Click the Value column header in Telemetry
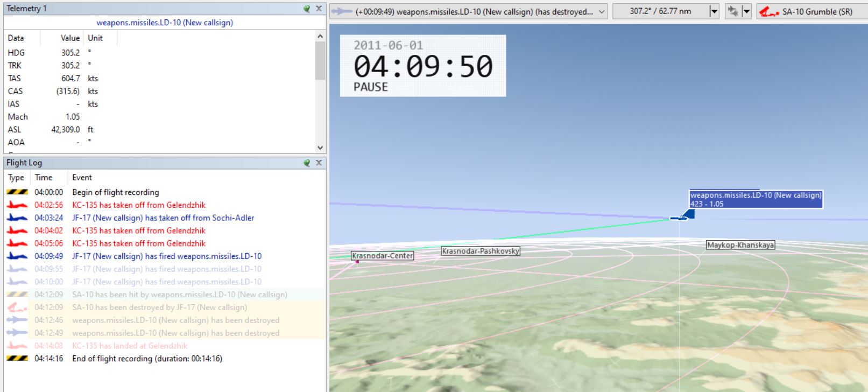The image size is (868, 392). [70, 38]
